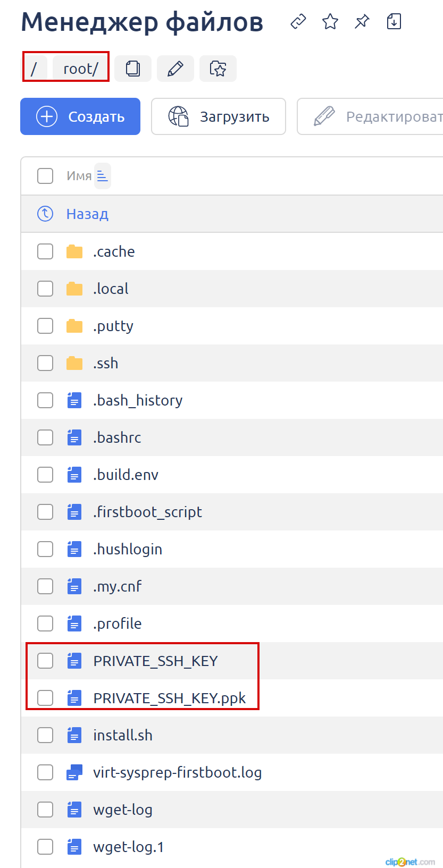Click the favorite folder star icon
The width and height of the screenshot is (443, 868).
(x=218, y=69)
